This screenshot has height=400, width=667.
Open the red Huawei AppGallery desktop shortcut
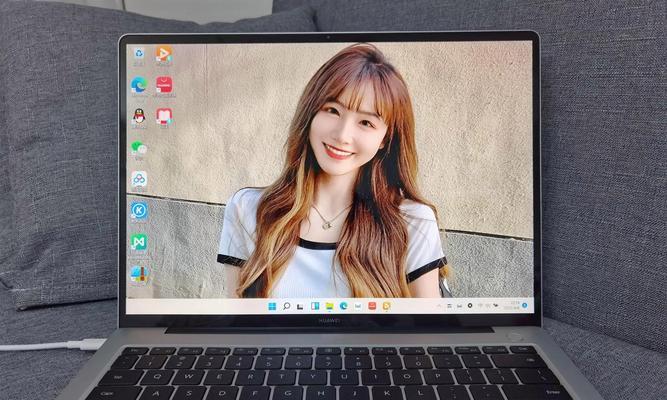[164, 86]
